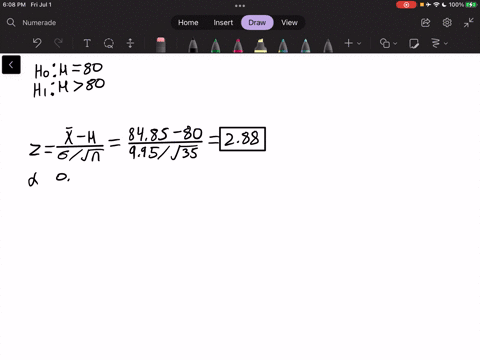This screenshot has height=360, width=480.
Task: Pick the eraser tool
Action: (161, 44)
